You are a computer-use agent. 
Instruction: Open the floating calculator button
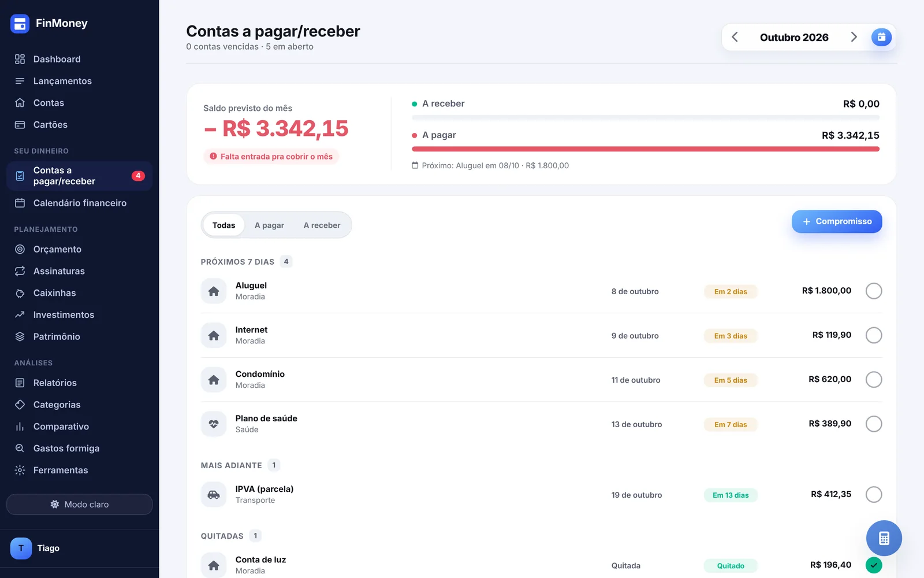884,538
